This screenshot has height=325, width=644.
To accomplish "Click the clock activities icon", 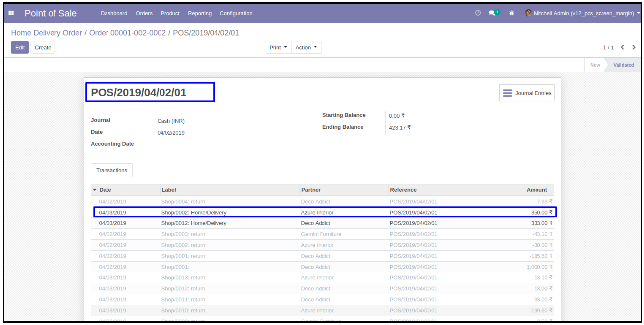I will (x=478, y=13).
